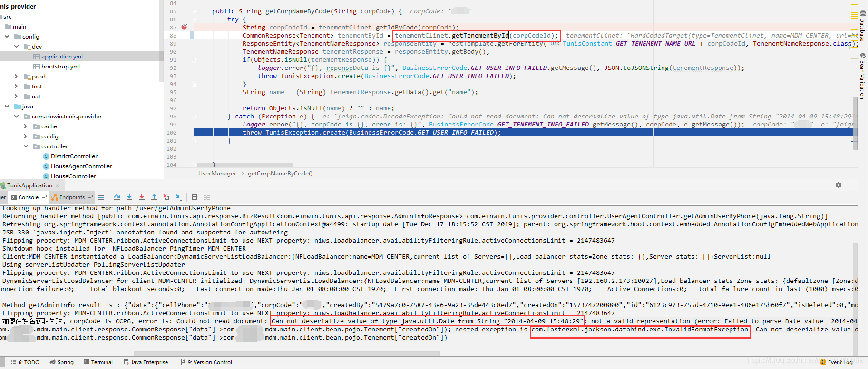Click the Drop Frame icon

[166, 197]
